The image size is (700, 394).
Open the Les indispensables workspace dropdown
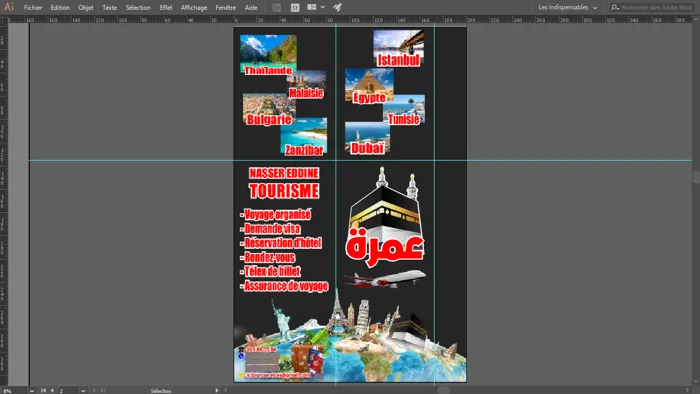[x=567, y=7]
